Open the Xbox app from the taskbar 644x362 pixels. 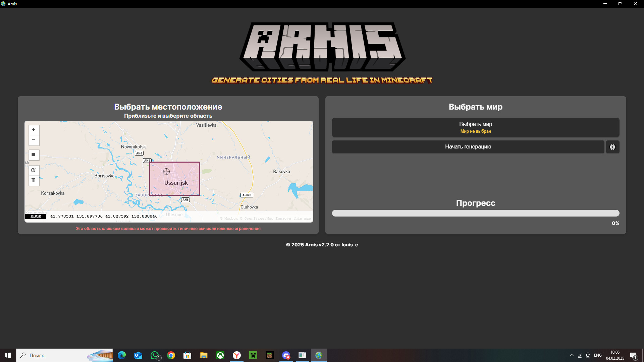tap(220, 355)
